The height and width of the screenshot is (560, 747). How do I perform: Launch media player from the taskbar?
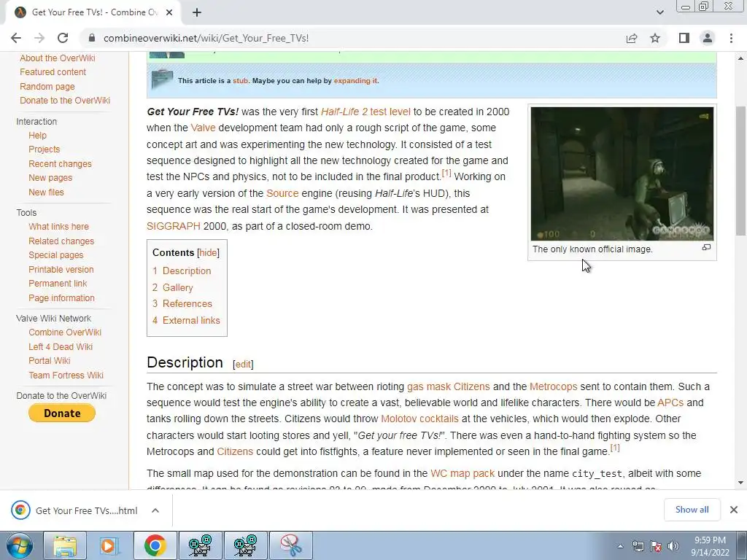coord(109,545)
